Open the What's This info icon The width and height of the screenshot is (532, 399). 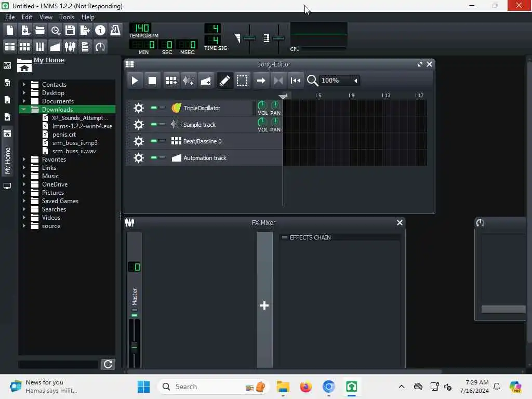[100, 31]
